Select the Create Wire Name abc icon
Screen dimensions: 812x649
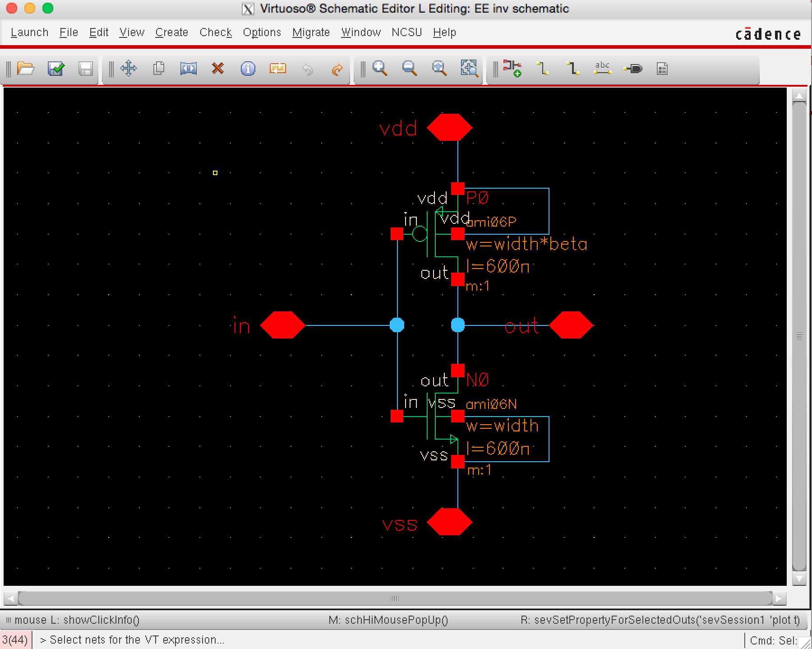coord(602,69)
